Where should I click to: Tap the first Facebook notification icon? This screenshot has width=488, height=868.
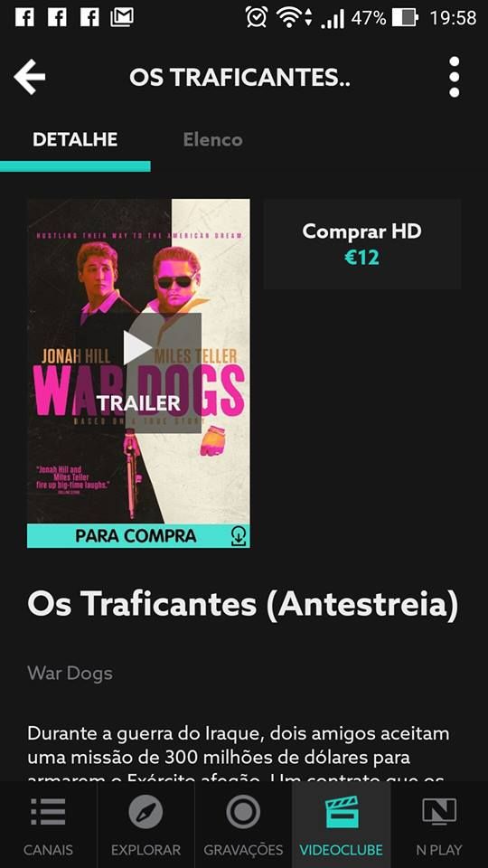(24, 17)
